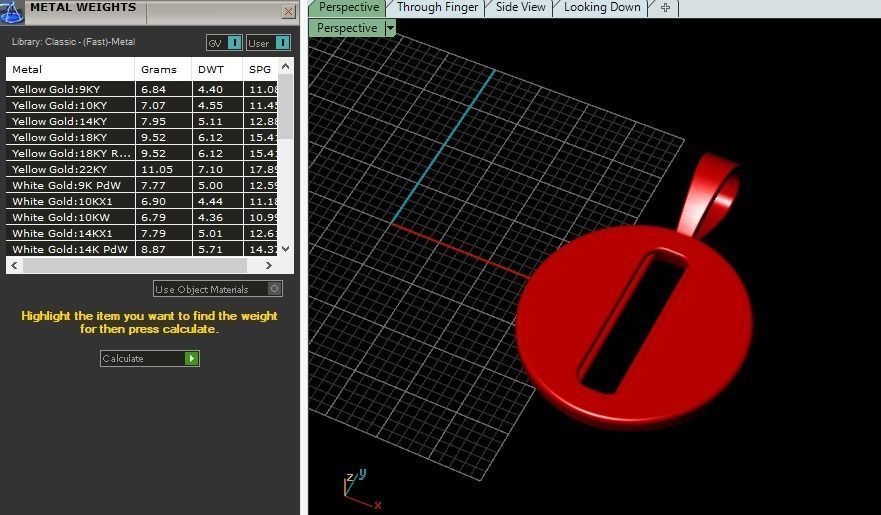Select the White Gold:14KX1 row
The image size is (881, 515).
(x=142, y=233)
